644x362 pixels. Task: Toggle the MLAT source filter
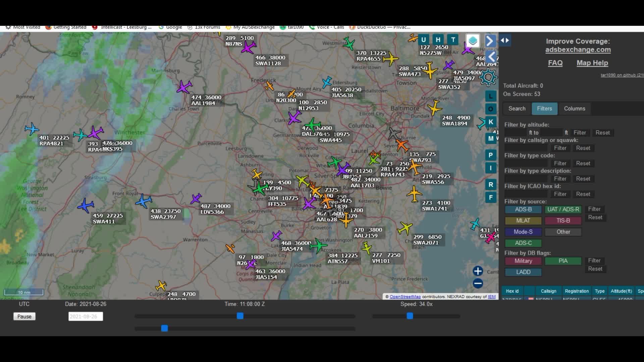pos(523,221)
